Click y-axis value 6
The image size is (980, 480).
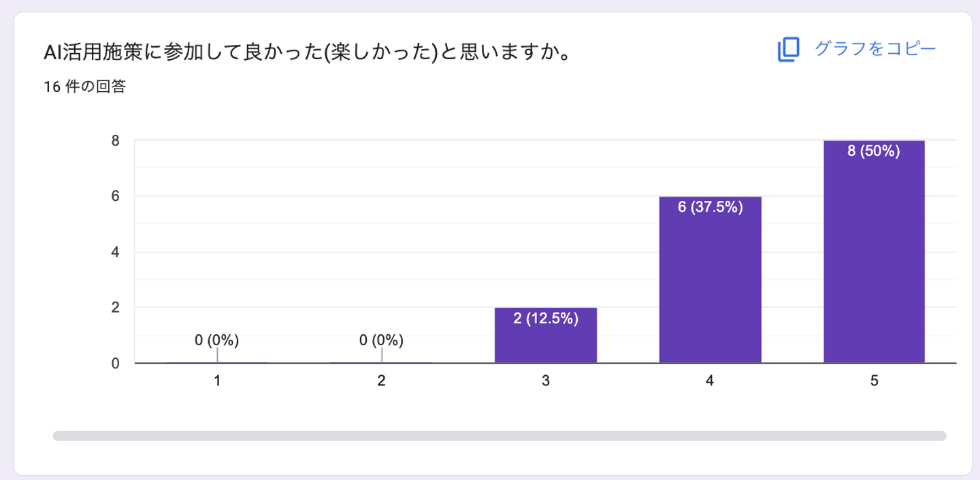[x=115, y=197]
